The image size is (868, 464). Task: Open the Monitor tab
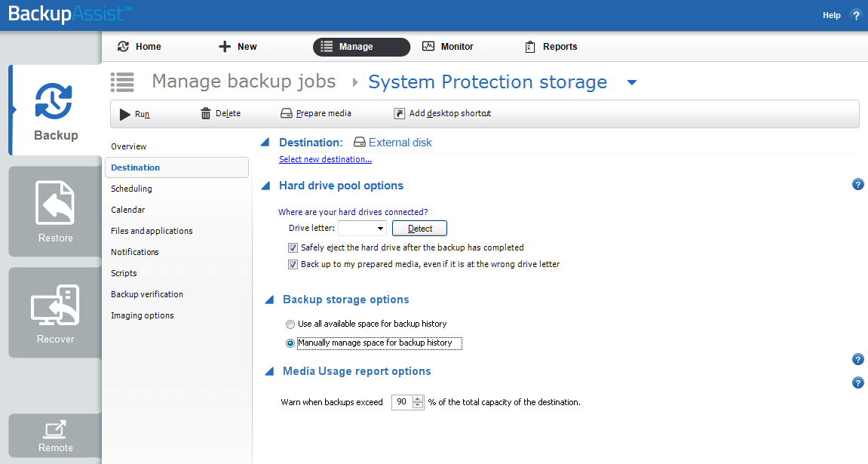click(447, 47)
